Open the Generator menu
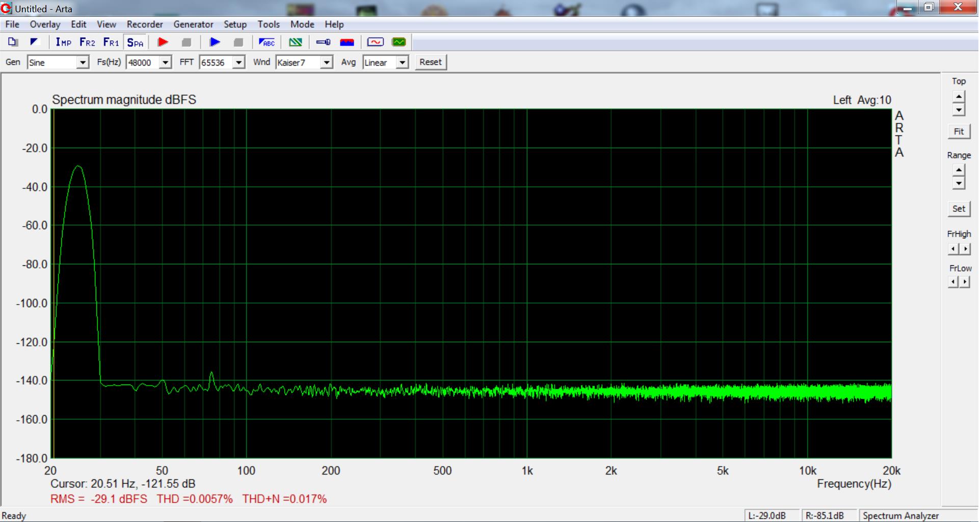 193,24
